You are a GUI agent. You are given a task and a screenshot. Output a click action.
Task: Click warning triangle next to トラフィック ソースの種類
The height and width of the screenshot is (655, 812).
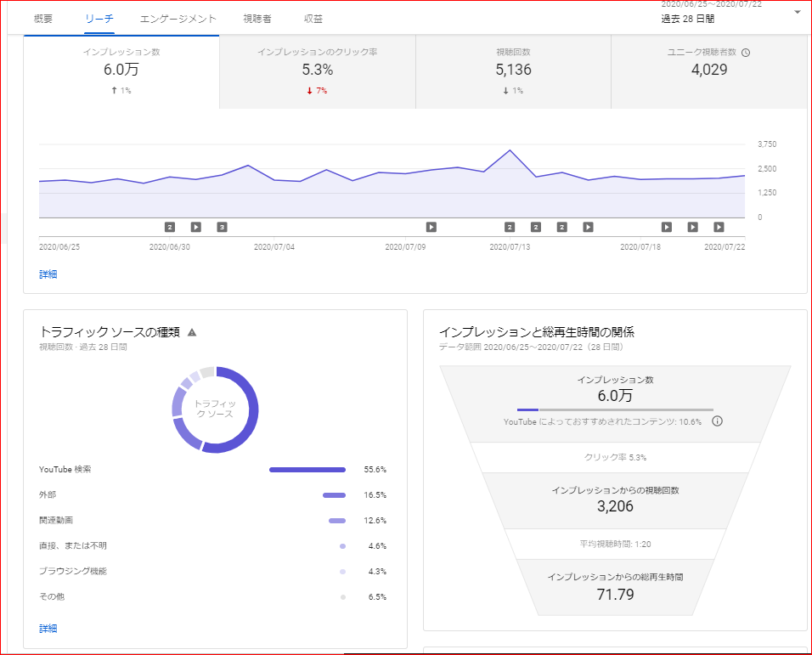[192, 332]
